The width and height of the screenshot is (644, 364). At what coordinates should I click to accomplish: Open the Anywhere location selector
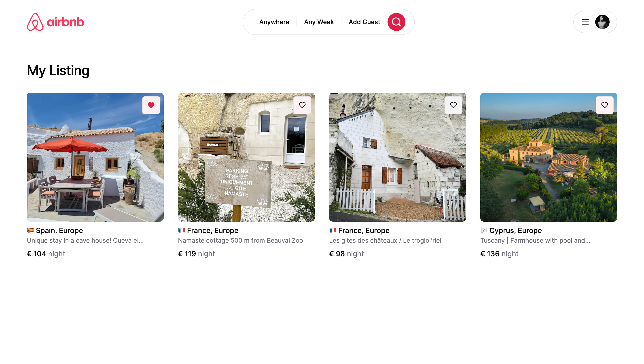(x=274, y=22)
